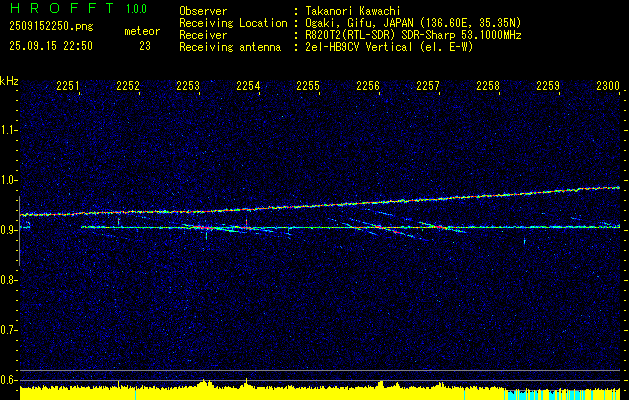The width and height of the screenshot is (629, 400).
Task: Click the Receiver label
Action: (x=203, y=35)
